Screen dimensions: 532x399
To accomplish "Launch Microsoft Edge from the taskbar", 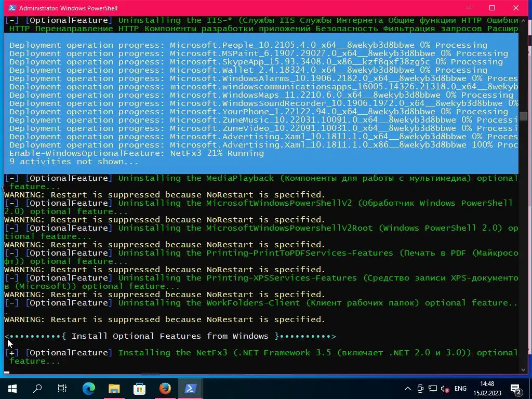I will coord(89,389).
